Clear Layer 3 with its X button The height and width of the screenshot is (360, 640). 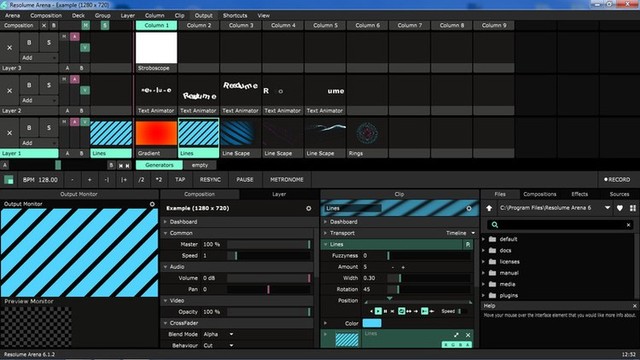(9, 48)
